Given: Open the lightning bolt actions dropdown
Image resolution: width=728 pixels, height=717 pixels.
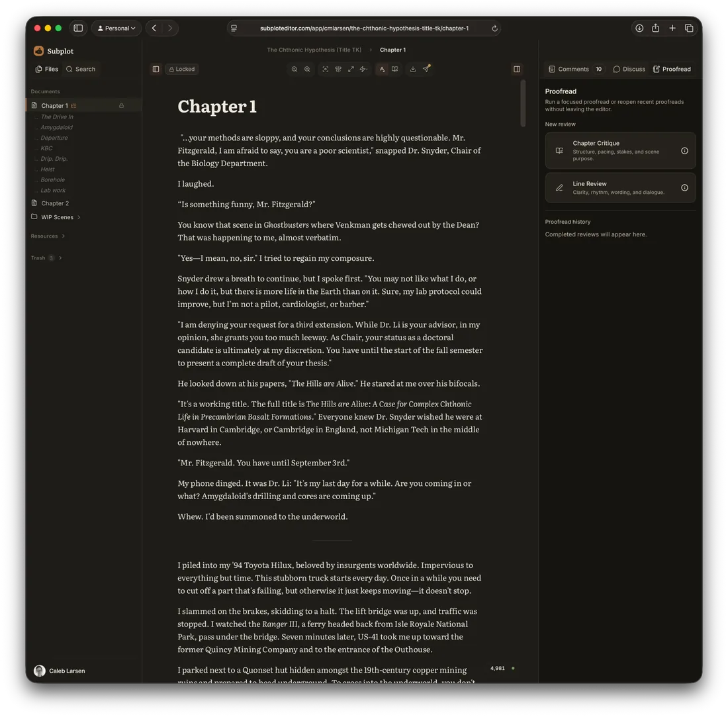Looking at the screenshot, I should click(x=363, y=70).
